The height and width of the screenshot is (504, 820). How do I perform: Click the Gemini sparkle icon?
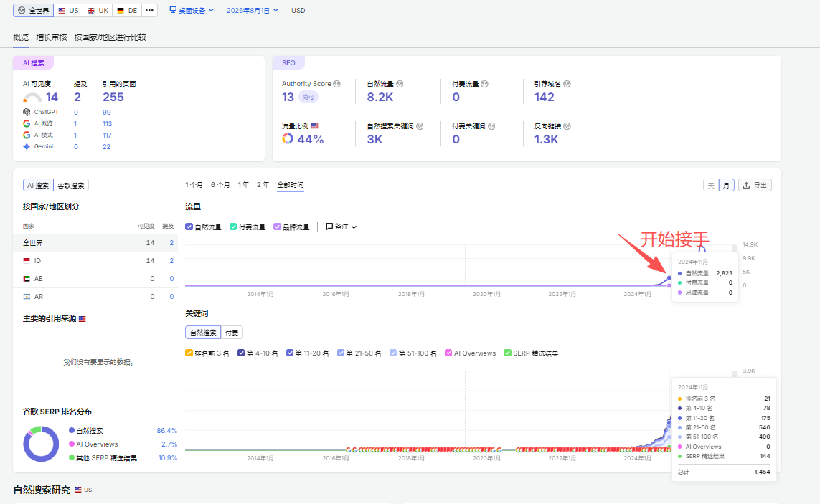(27, 146)
